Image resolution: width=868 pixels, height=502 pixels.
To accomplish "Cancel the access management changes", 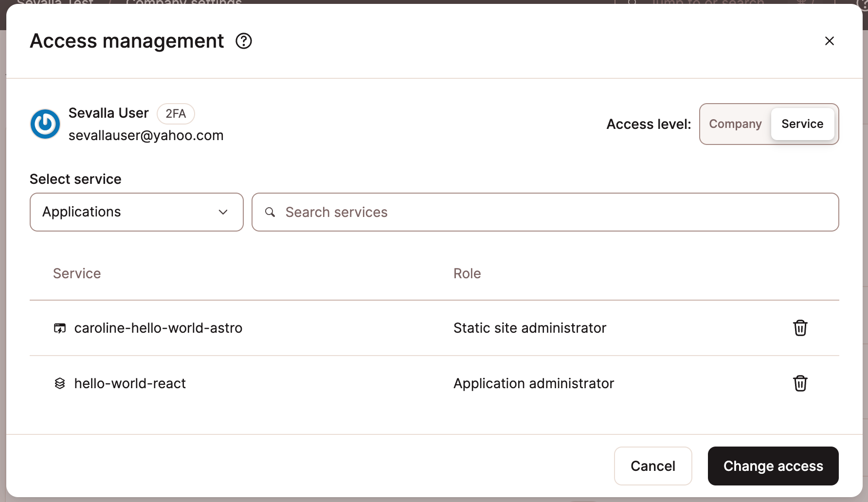I will [x=653, y=466].
